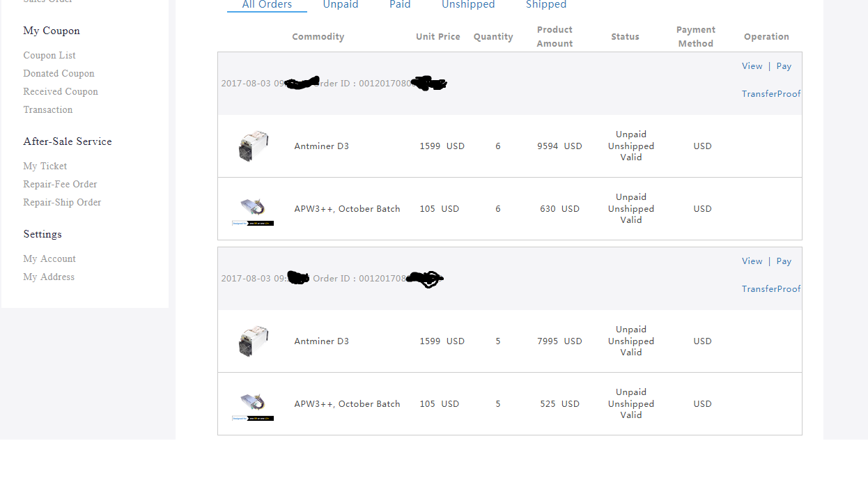
Task: Click Pay on the second order
Action: tap(784, 261)
